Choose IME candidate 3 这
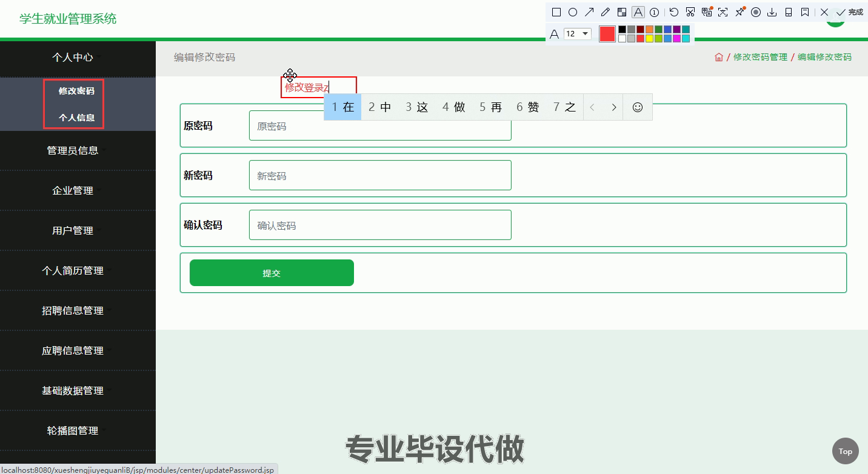This screenshot has height=474, width=868. point(417,107)
